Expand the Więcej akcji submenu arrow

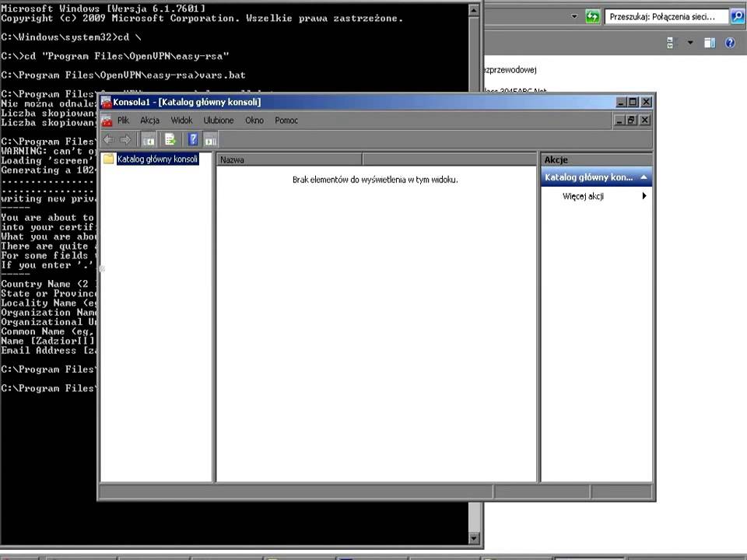644,196
